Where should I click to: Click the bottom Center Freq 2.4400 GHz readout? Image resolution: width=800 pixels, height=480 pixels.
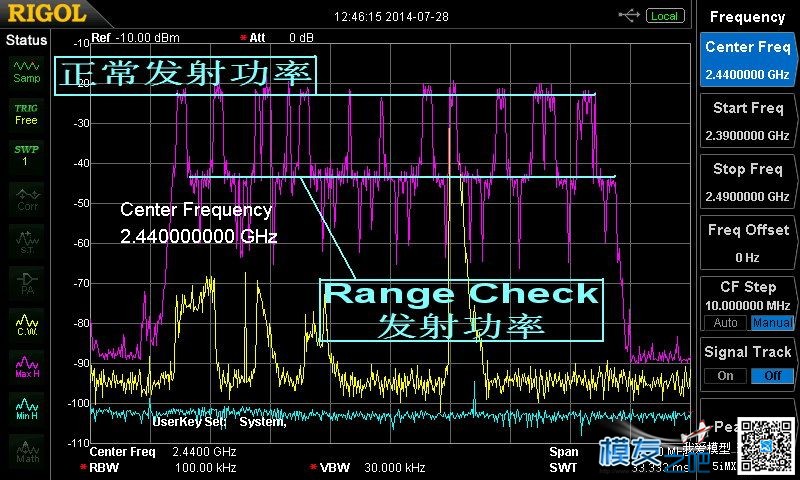click(x=163, y=451)
